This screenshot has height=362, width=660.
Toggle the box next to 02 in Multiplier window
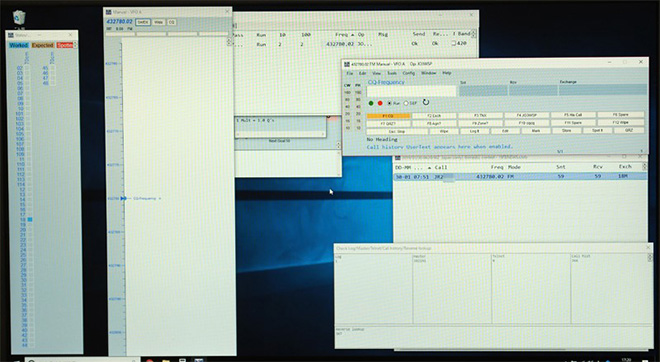pos(27,68)
